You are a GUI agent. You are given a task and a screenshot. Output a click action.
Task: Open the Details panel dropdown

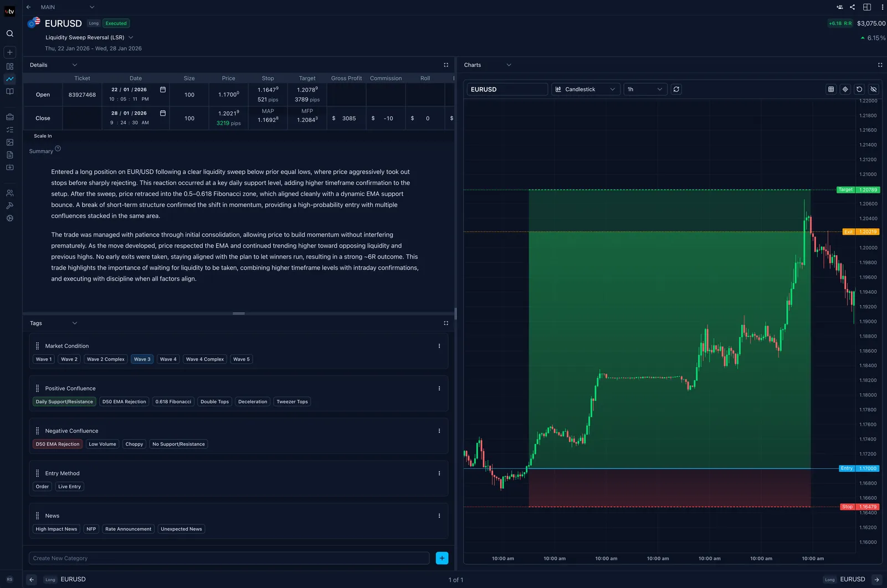(53, 65)
